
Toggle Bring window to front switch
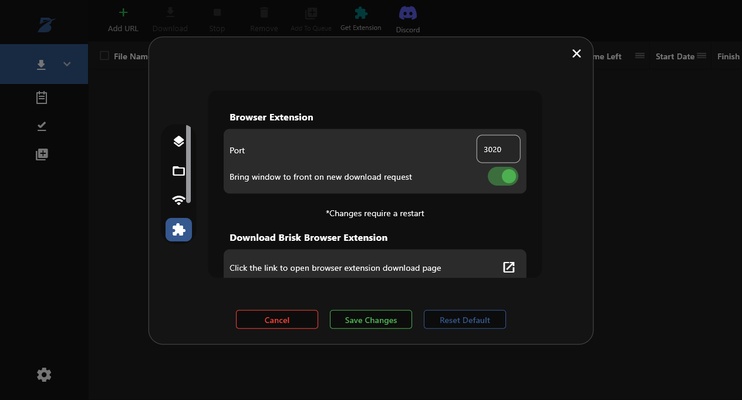coord(503,177)
